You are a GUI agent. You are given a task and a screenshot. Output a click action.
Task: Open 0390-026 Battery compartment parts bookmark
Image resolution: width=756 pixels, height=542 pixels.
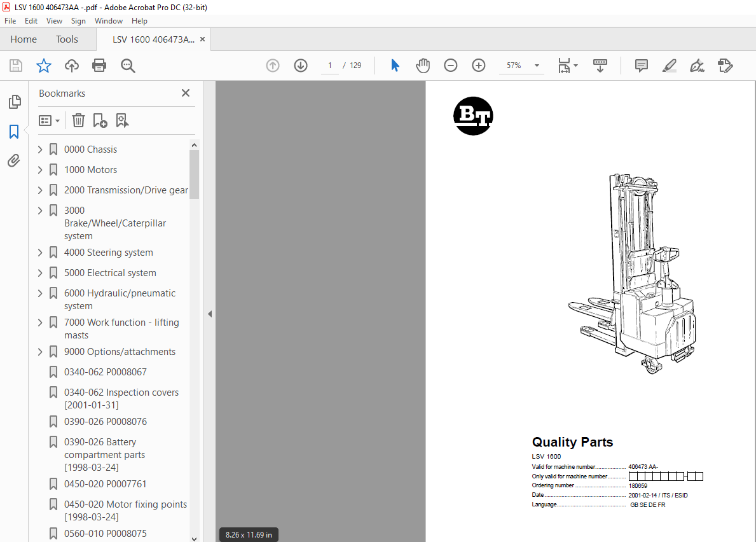point(105,455)
